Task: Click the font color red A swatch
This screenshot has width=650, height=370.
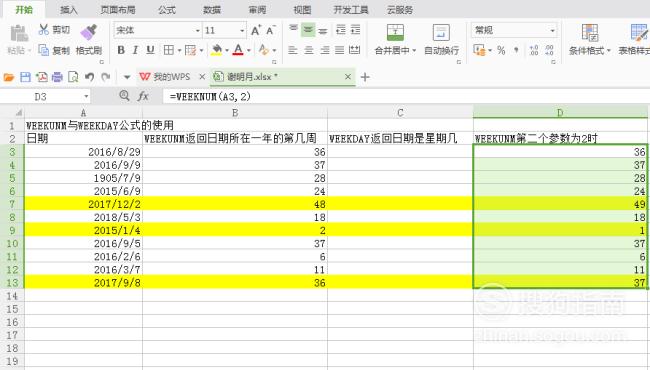Action: [238, 50]
